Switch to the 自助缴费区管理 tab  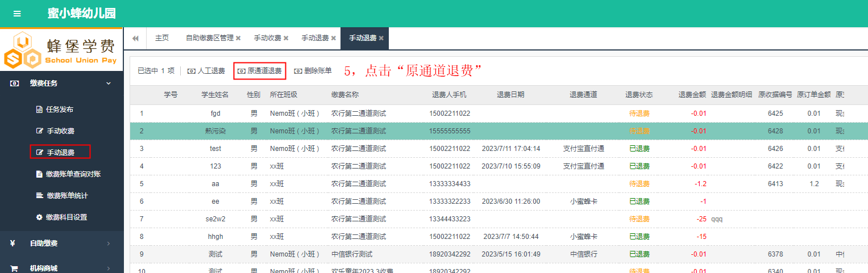click(210, 38)
